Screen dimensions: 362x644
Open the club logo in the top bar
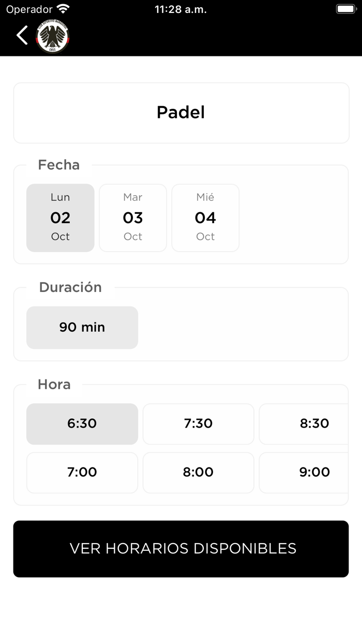(x=52, y=35)
